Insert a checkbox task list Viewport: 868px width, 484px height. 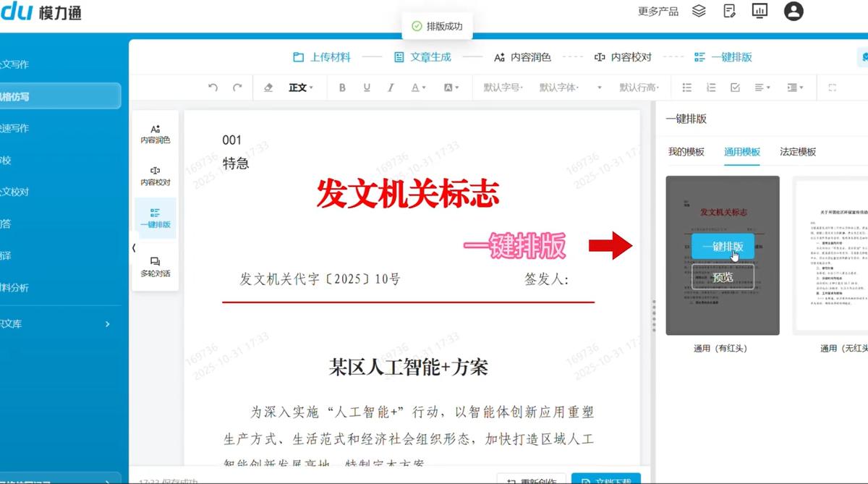tap(735, 88)
